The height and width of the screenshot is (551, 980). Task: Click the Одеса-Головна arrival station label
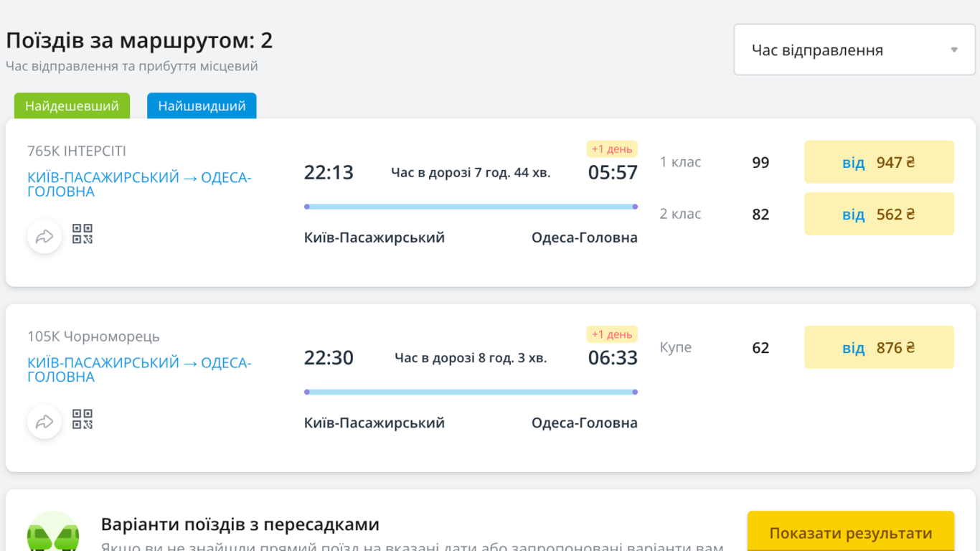(586, 237)
